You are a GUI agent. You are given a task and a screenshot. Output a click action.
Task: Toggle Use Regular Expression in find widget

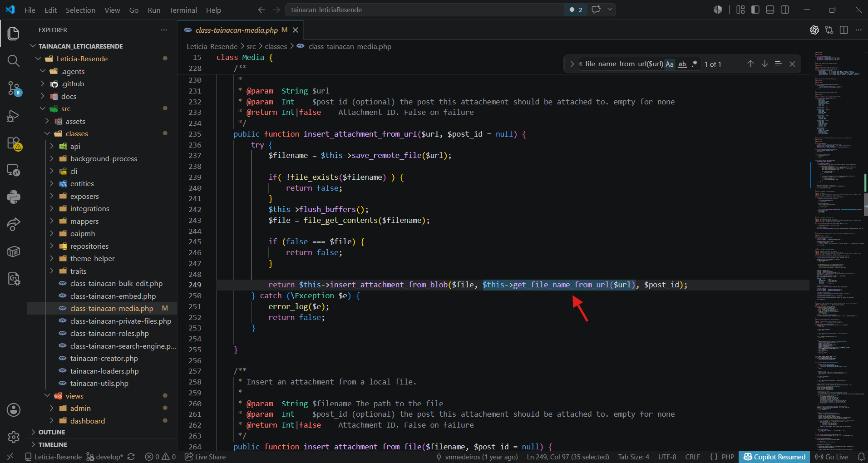694,64
